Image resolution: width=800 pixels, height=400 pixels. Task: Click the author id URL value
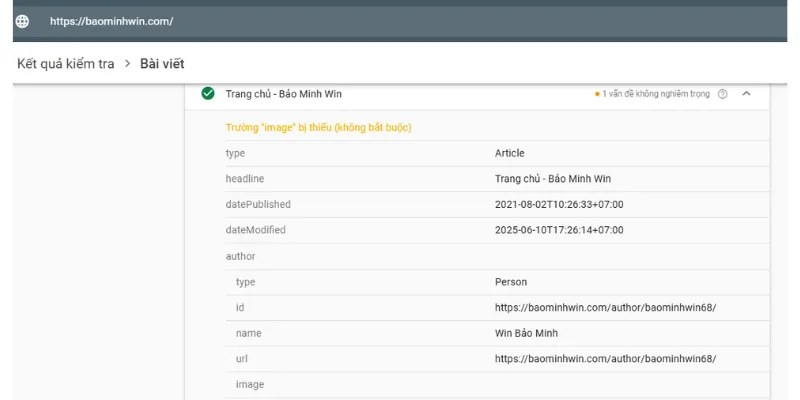click(x=605, y=307)
